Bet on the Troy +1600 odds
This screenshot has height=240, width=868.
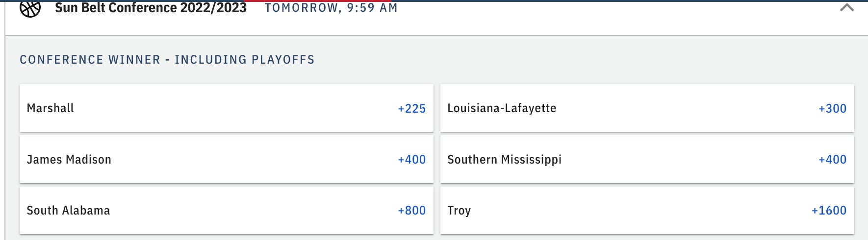tap(829, 210)
